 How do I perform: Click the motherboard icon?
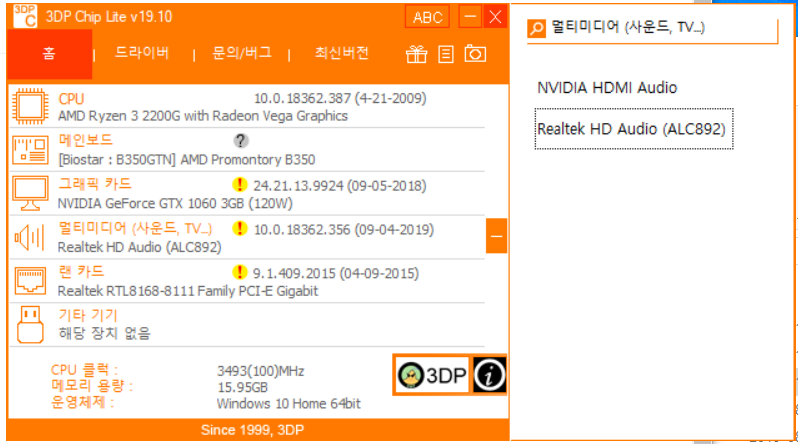(31, 150)
